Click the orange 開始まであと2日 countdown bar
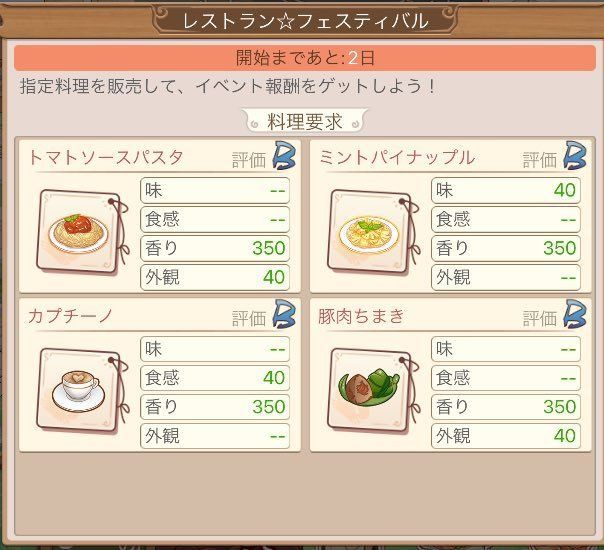This screenshot has height=550, width=604. (x=305, y=58)
